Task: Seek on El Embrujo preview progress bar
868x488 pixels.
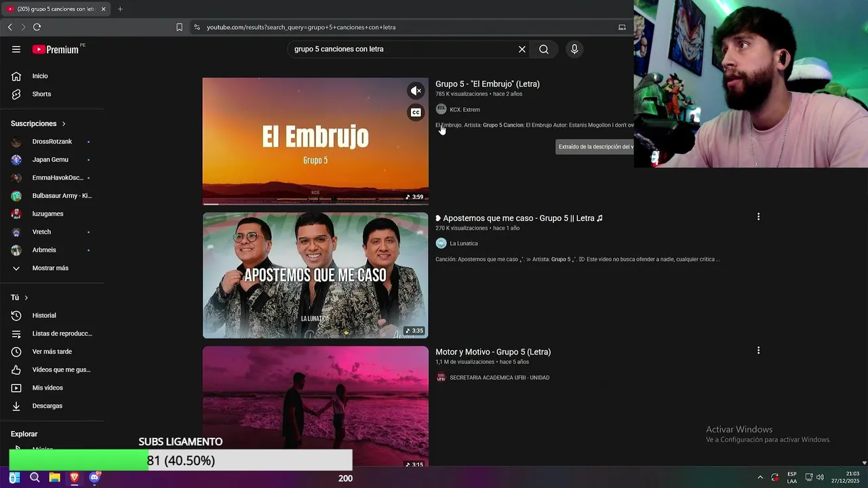Action: pos(315,203)
